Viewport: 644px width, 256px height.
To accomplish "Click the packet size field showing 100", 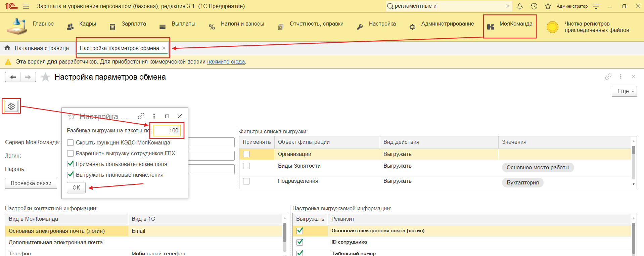I will click(x=167, y=131).
